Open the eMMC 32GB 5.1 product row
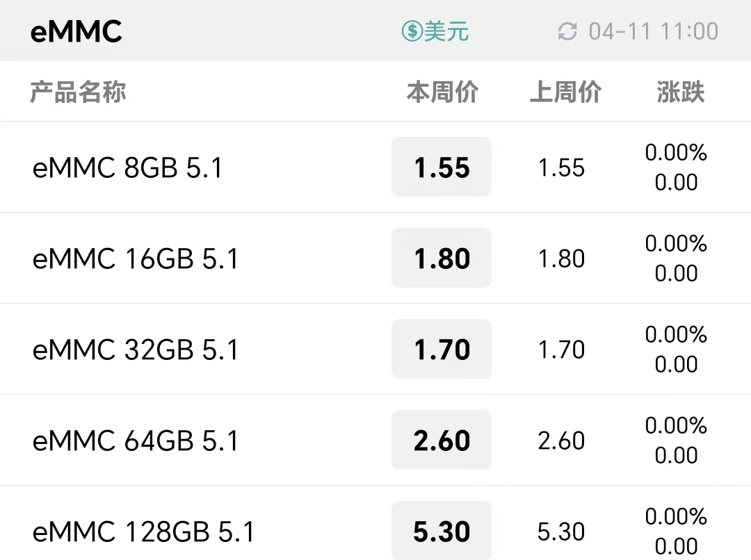 click(136, 349)
